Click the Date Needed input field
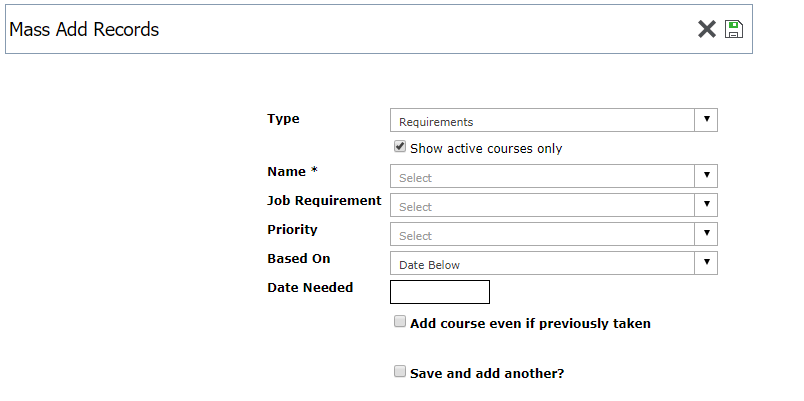 tap(440, 292)
